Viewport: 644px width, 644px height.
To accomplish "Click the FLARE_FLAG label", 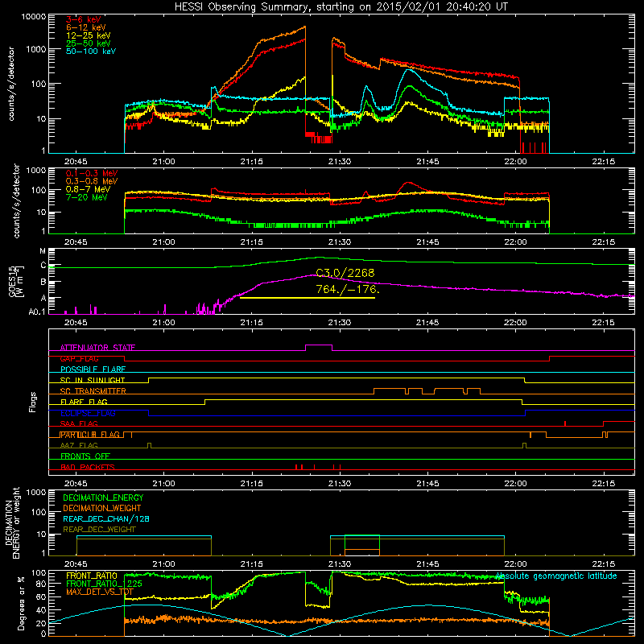I will click(x=84, y=402).
